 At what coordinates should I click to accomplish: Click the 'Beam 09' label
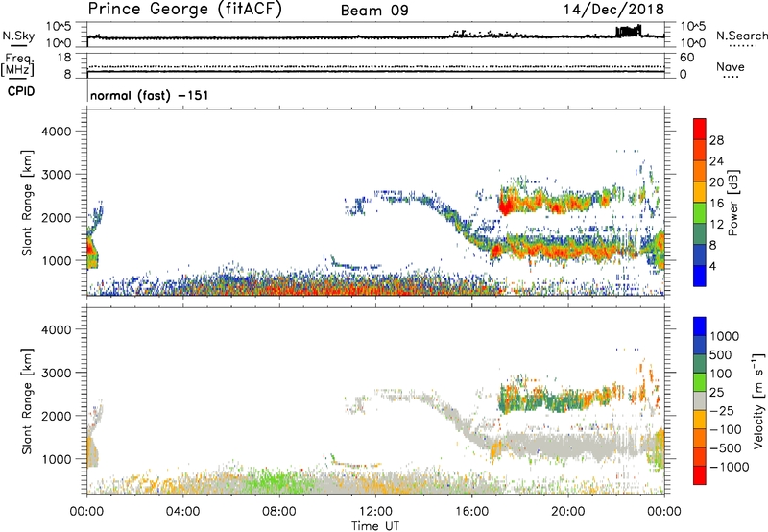coord(374,11)
